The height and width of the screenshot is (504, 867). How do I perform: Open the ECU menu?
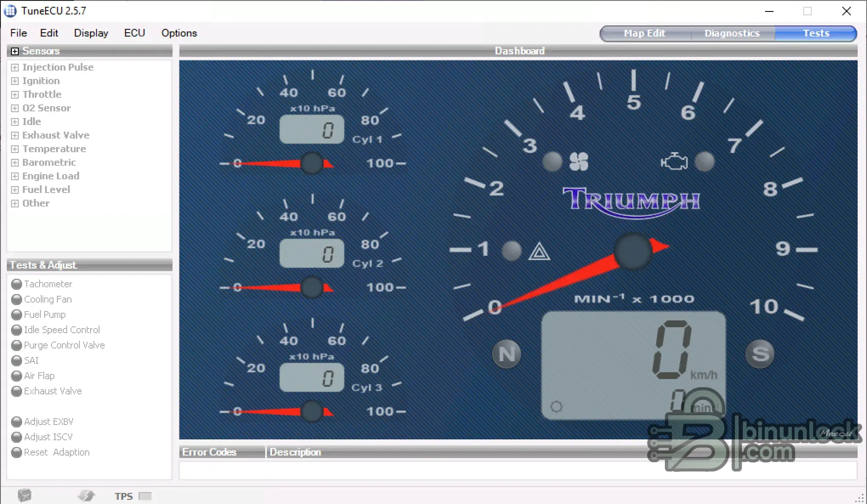(134, 33)
